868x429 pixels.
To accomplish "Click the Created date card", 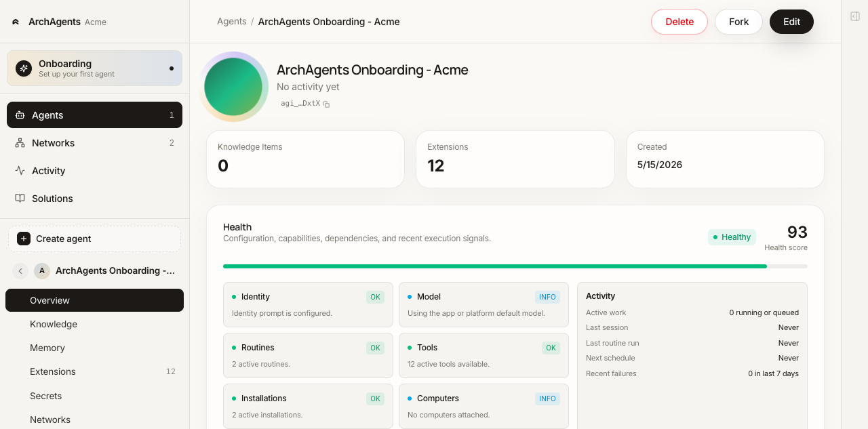I will tap(725, 159).
